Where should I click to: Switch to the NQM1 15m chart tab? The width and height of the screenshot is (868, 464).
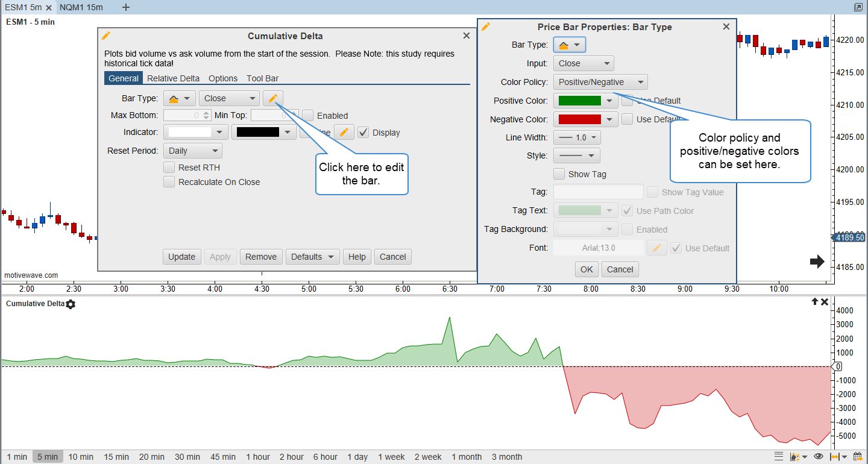pyautogui.click(x=81, y=7)
